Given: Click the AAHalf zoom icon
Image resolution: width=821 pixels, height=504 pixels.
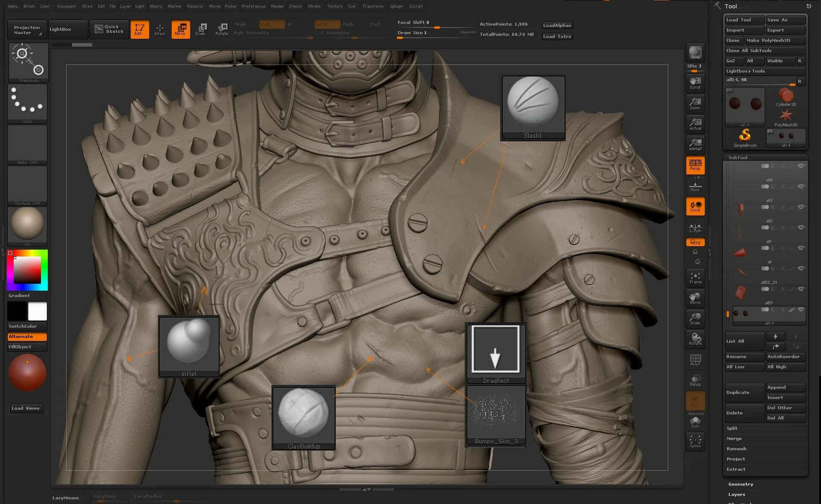Looking at the screenshot, I should coord(695,144).
